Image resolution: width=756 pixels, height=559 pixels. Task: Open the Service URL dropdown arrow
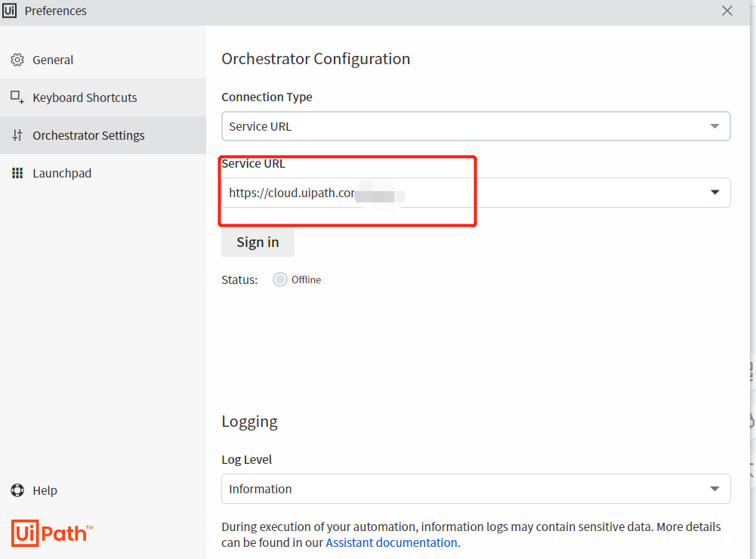coord(714,193)
